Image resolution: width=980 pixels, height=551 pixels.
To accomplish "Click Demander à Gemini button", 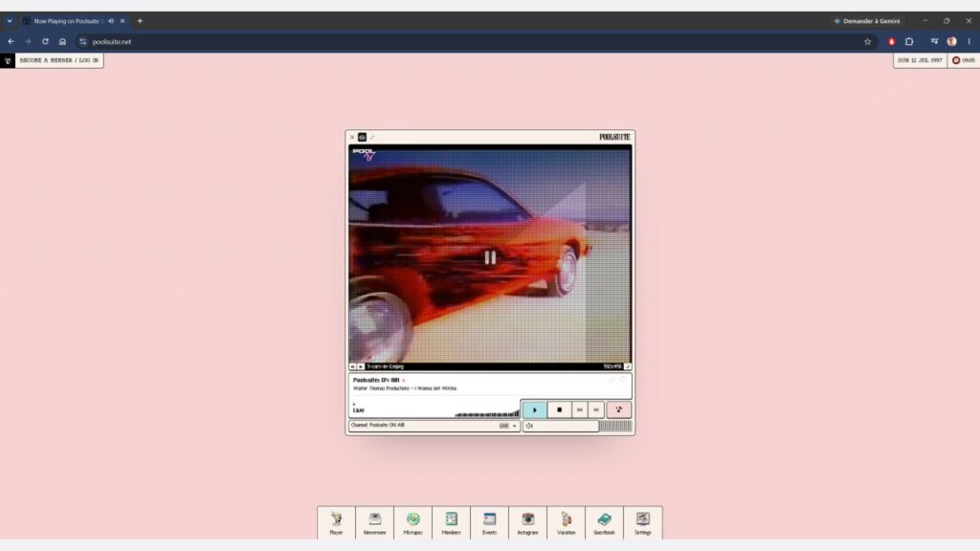I will (x=867, y=21).
